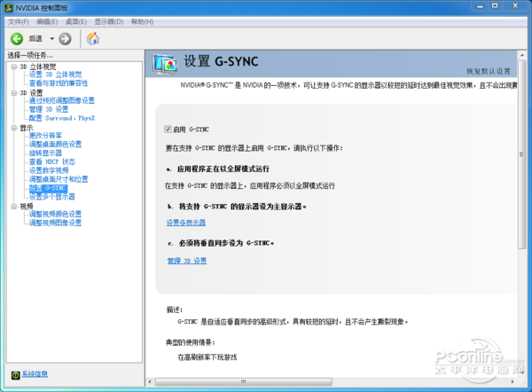Select 调整桌面尺寸和位置 in the tree
This screenshot has height=392, width=532.
(x=59, y=179)
